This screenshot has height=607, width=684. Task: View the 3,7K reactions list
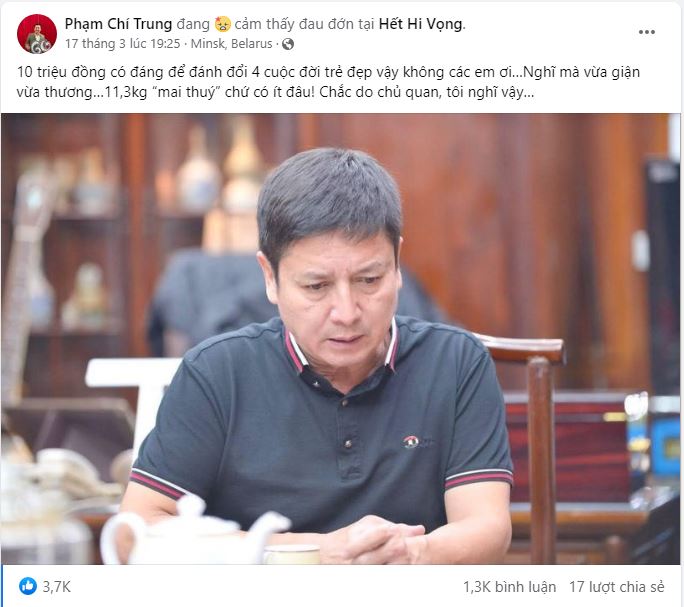click(57, 586)
